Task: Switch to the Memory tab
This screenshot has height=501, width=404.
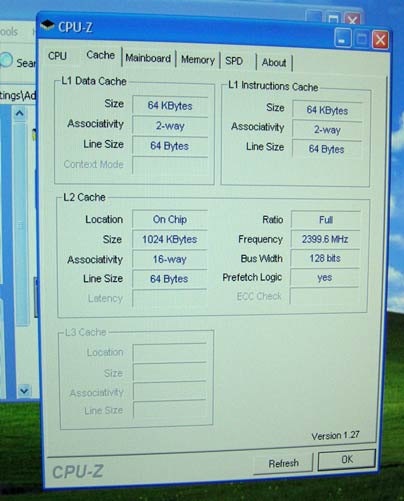Action: point(198,60)
